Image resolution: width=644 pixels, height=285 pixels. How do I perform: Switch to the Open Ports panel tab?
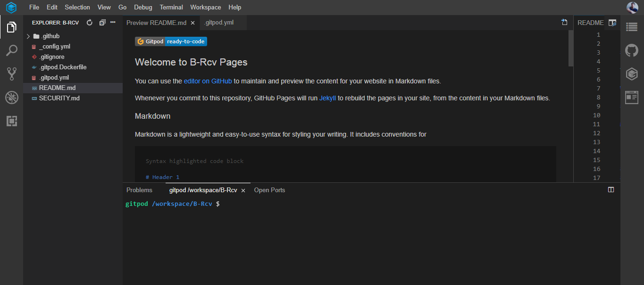269,190
